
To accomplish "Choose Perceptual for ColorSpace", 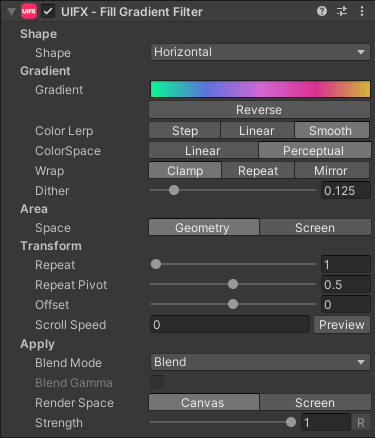I will [314, 150].
